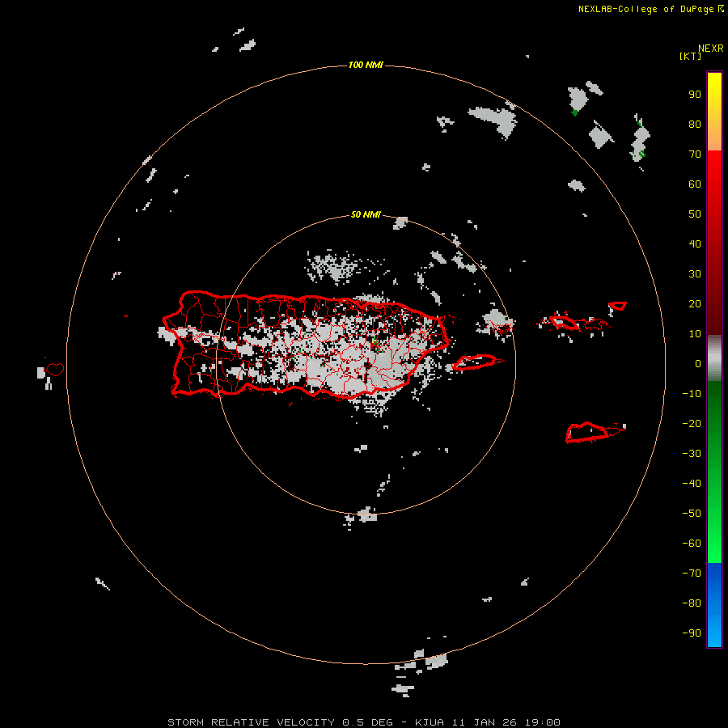Viewport: 728px width, 728px height.
Task: Select the positive 30 scale value
Action: click(695, 274)
